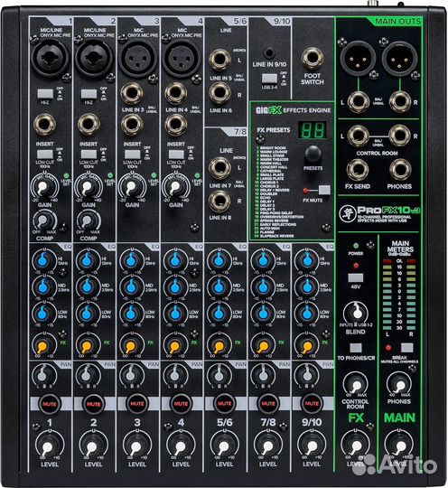Click channel 3 LEVEL knob
The width and height of the screenshot is (448, 488).
(137, 445)
